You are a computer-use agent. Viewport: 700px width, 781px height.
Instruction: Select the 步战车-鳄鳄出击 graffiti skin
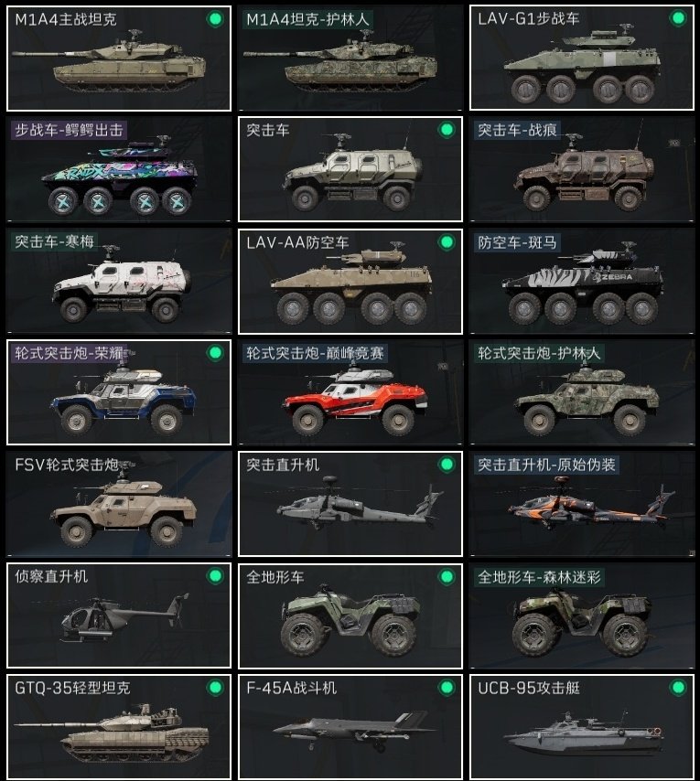point(119,170)
